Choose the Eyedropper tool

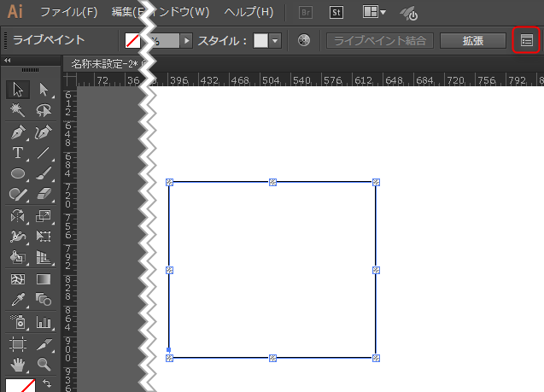point(18,300)
